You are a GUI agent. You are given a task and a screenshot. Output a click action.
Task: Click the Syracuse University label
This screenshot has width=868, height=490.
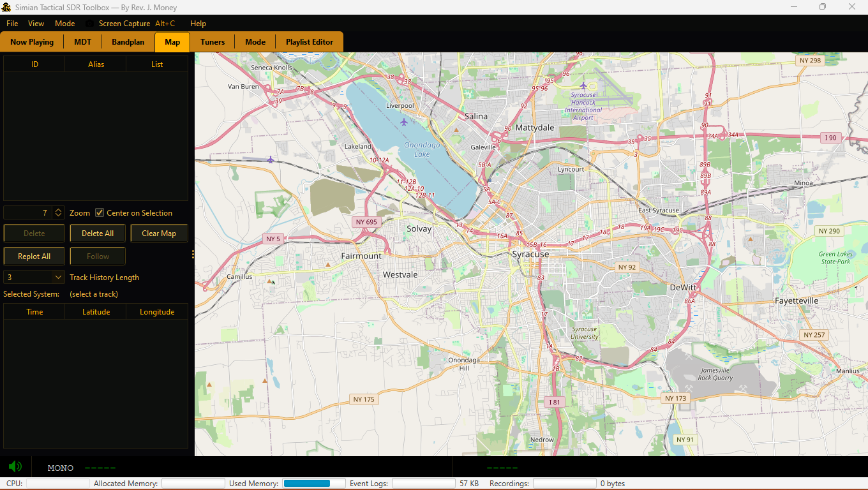(584, 333)
